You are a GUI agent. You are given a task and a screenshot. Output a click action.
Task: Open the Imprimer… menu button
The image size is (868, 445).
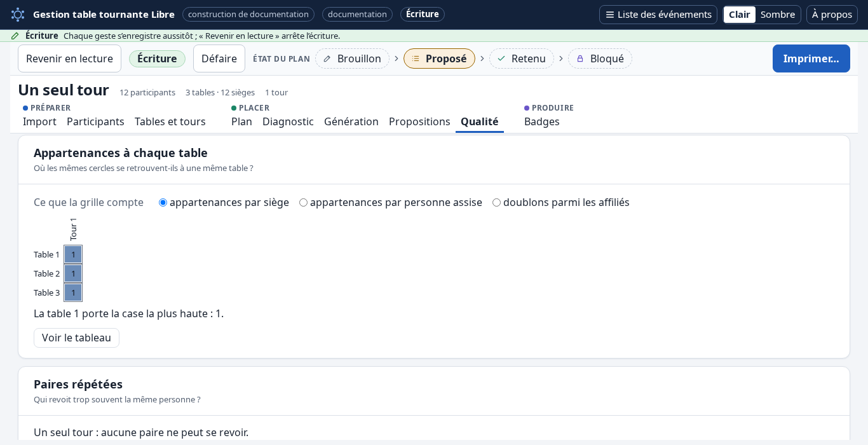point(811,58)
